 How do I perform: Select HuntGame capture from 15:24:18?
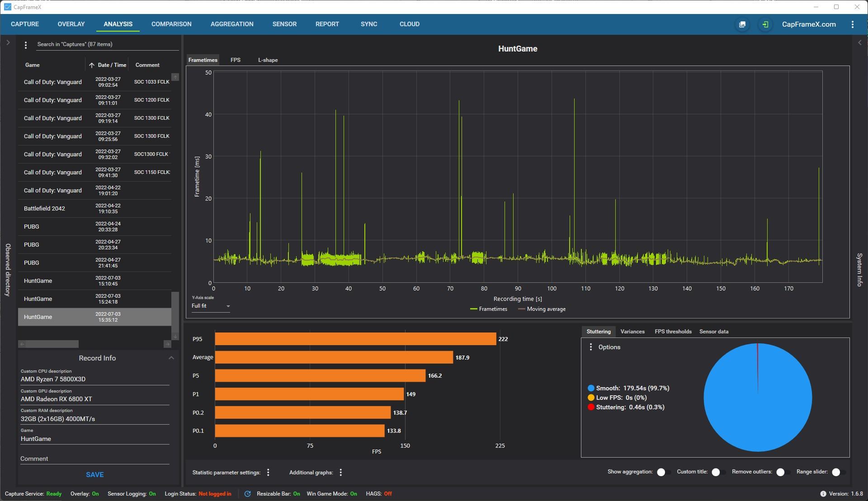pyautogui.click(x=95, y=299)
